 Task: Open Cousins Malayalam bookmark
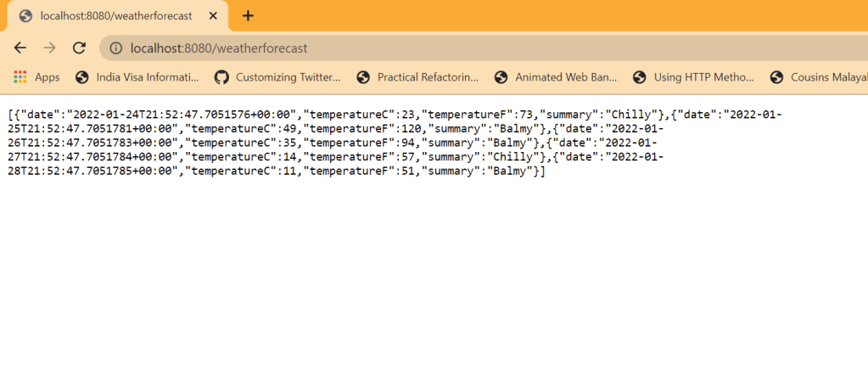coord(818,77)
